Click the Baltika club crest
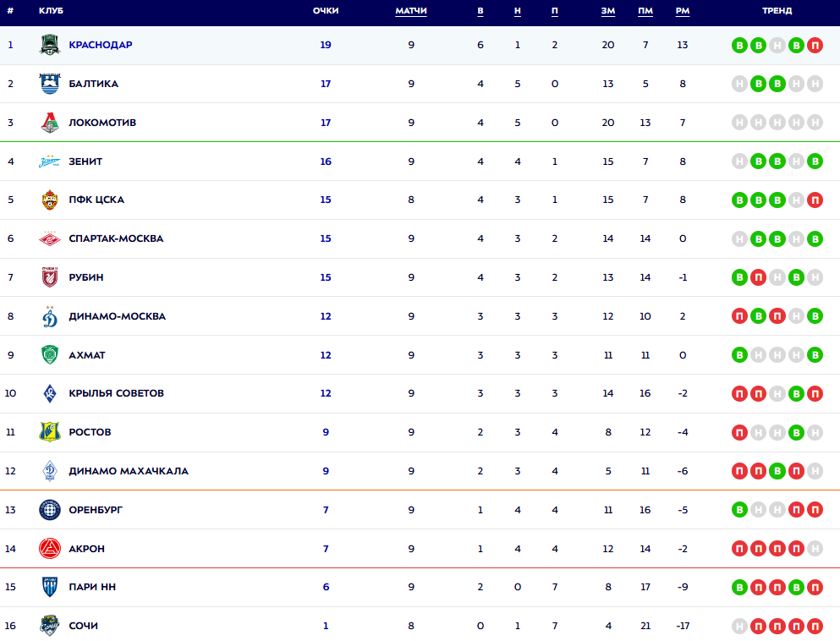Image resolution: width=840 pixels, height=641 pixels. (50, 84)
